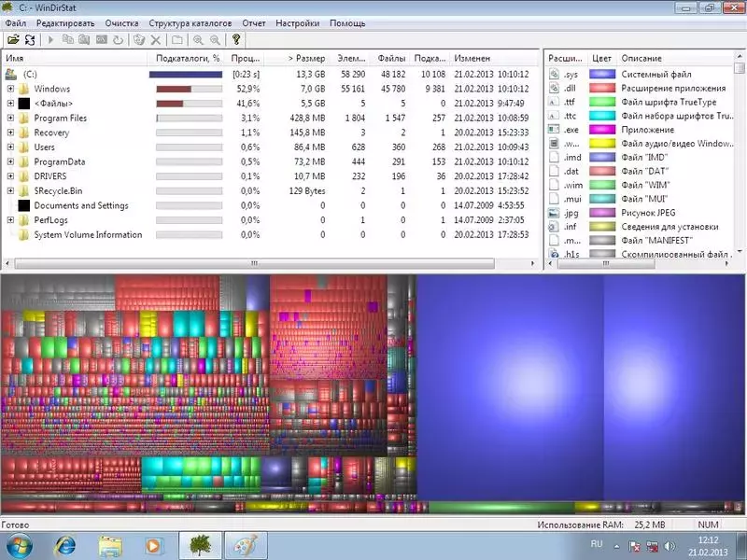
Task: Click the .sys file type icon
Action: (x=554, y=74)
